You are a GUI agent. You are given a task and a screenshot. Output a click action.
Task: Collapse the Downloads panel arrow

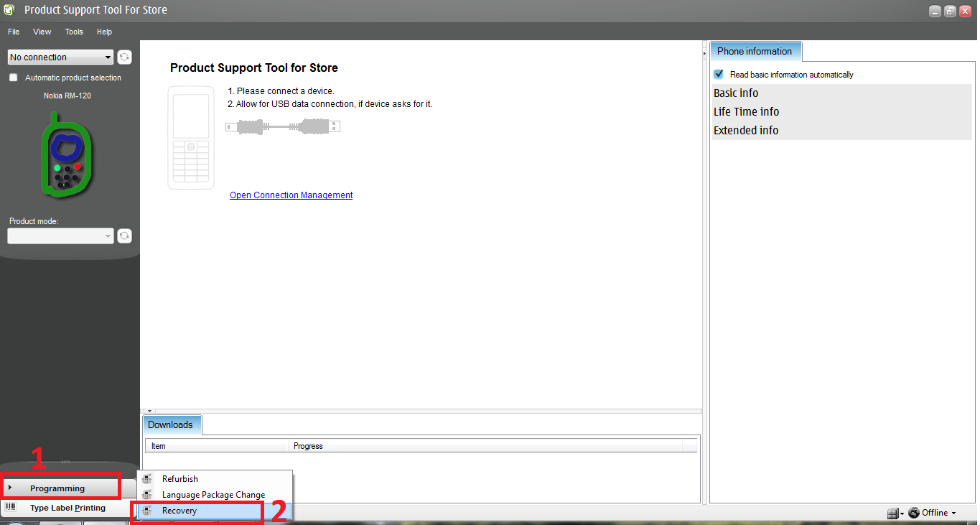[x=150, y=411]
